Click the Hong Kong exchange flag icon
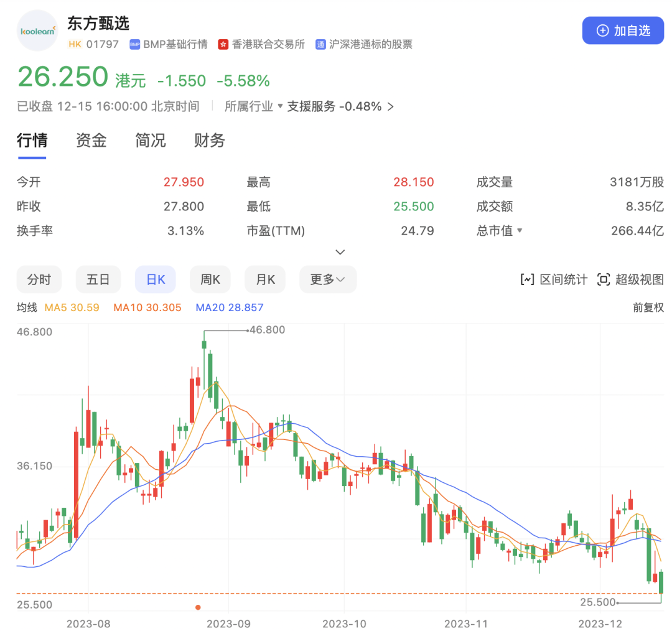Viewport: 672px width, 631px height. [x=223, y=45]
